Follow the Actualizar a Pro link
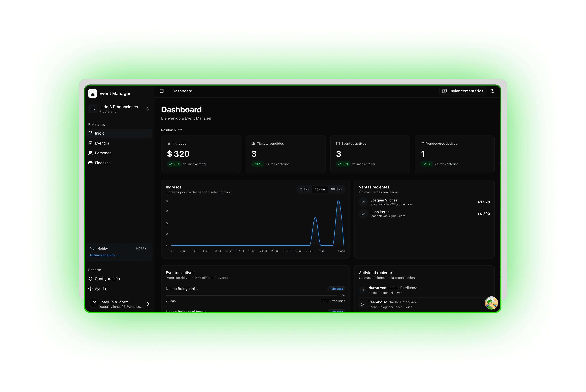The image size is (586, 392). (x=104, y=255)
